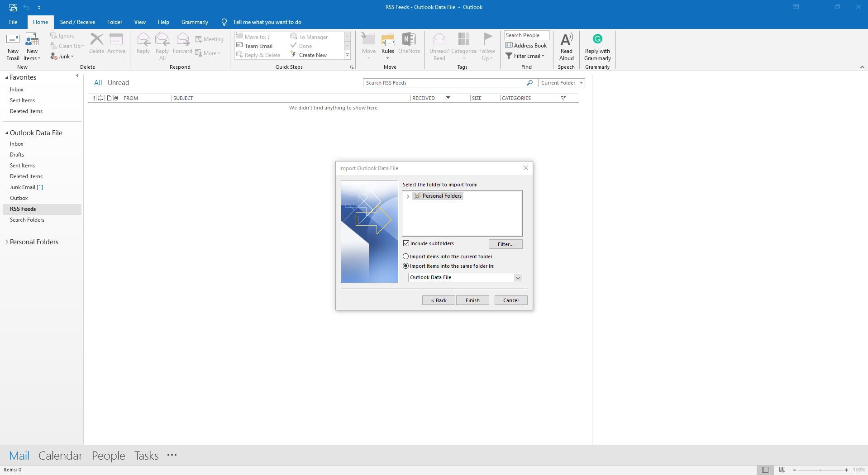Select Import items into the current folder

[x=405, y=256]
